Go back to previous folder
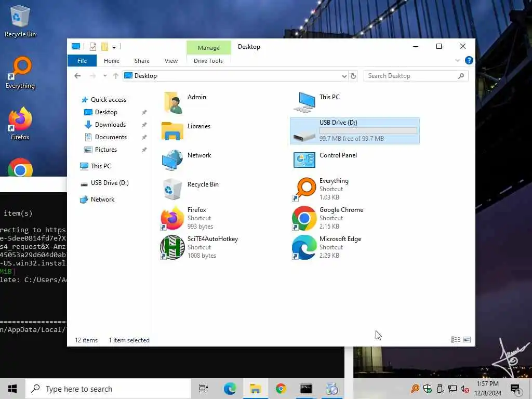Screen dimensions: 532x399 tap(77, 76)
